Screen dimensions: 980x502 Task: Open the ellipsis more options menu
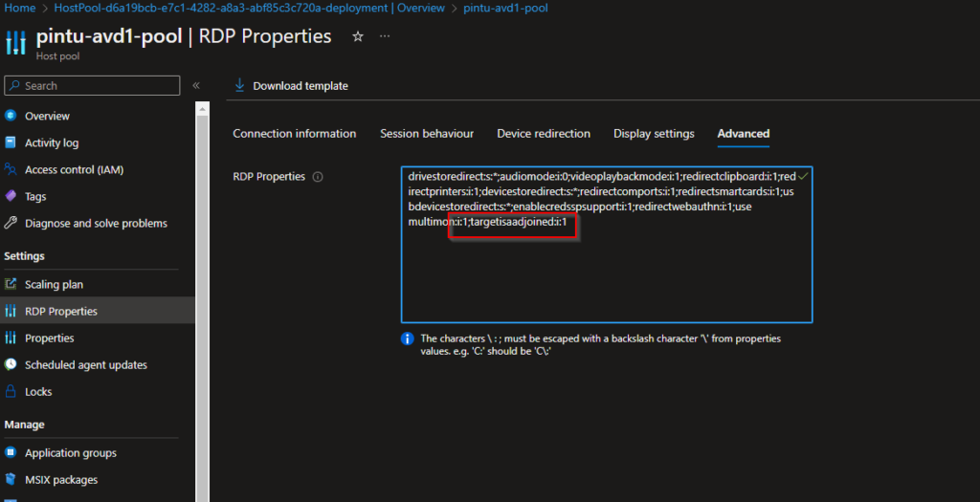[385, 36]
